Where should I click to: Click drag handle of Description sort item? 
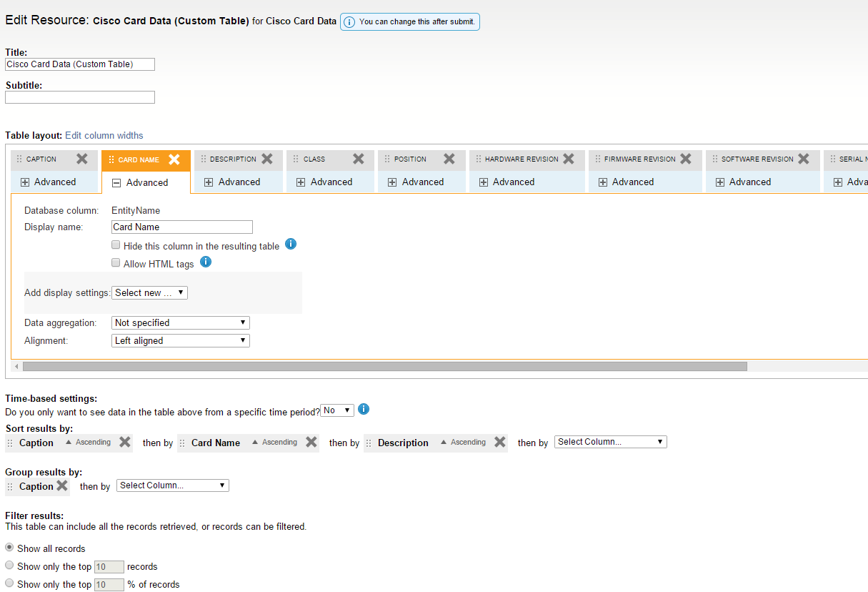369,443
